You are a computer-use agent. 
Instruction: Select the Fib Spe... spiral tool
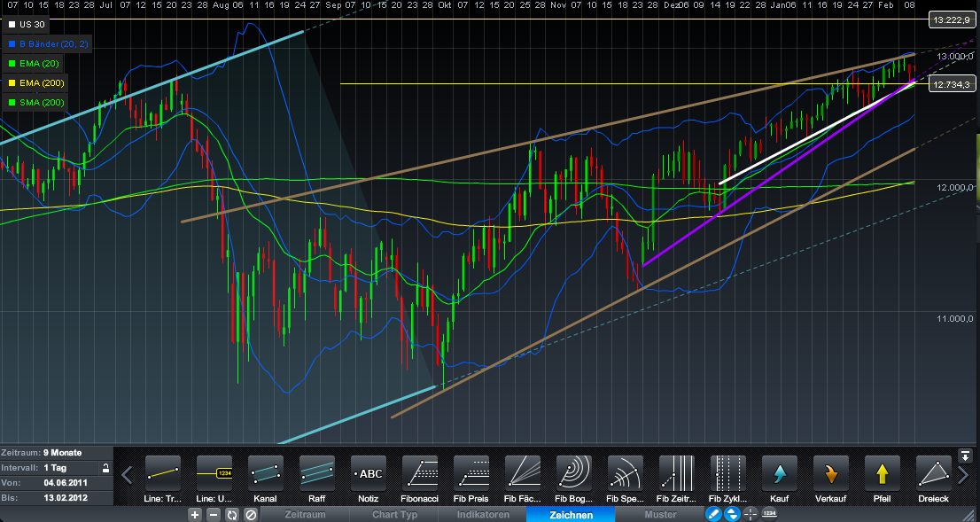(625, 473)
